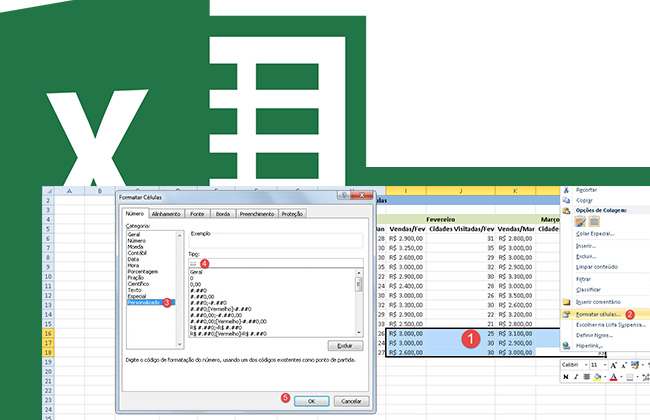Choose Recortar in the context menu
The height and width of the screenshot is (420, 650).
(586, 190)
